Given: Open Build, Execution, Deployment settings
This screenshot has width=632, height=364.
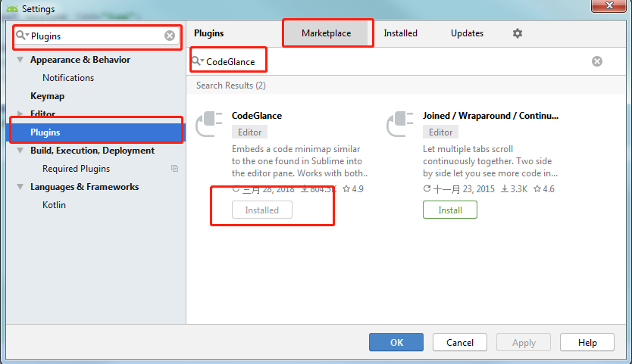Looking at the screenshot, I should 92,150.
